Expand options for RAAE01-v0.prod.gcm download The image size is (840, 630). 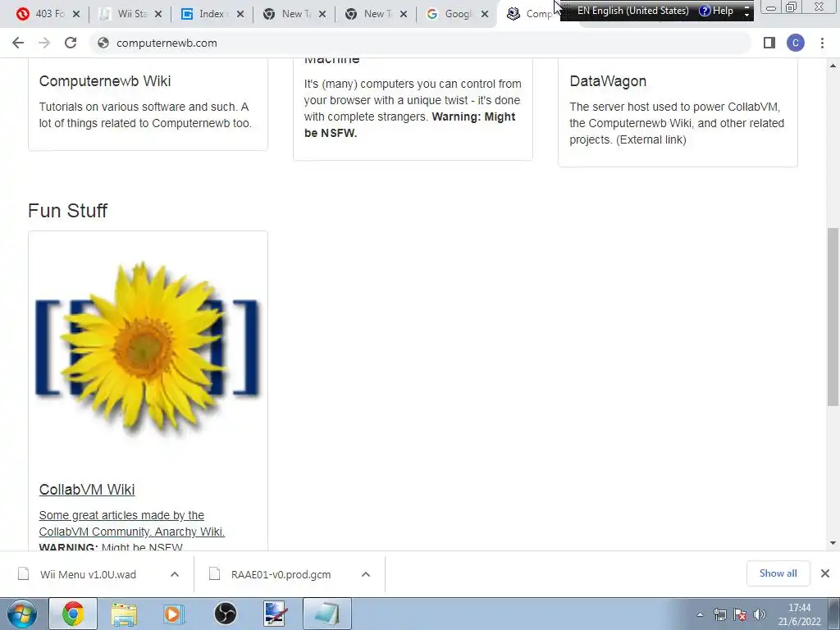pos(366,574)
